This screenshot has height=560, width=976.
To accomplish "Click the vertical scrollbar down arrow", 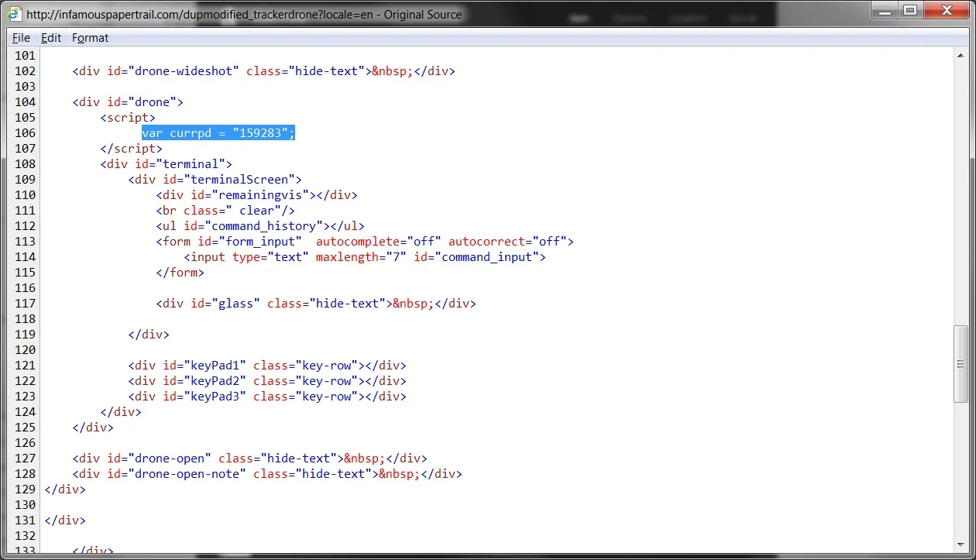I will coord(961,547).
